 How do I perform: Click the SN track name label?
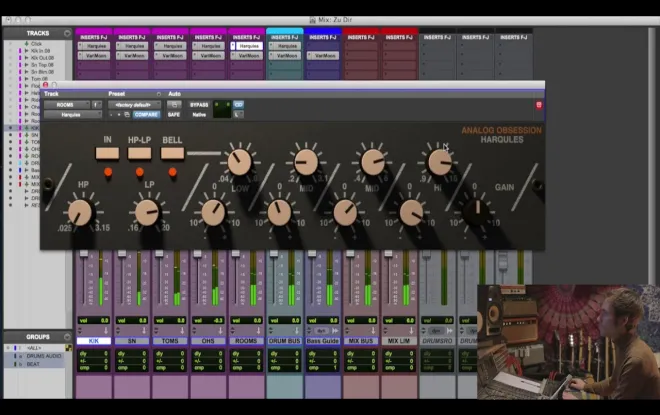point(132,341)
